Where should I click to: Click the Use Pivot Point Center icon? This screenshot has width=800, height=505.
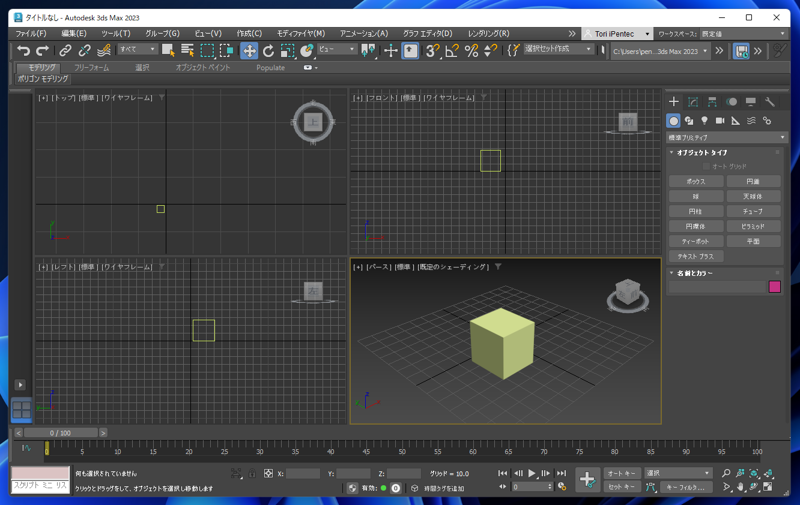click(368, 50)
